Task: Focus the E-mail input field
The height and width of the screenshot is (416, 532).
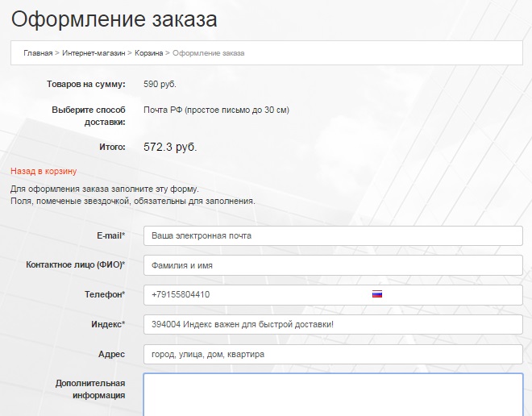Action: click(333, 235)
